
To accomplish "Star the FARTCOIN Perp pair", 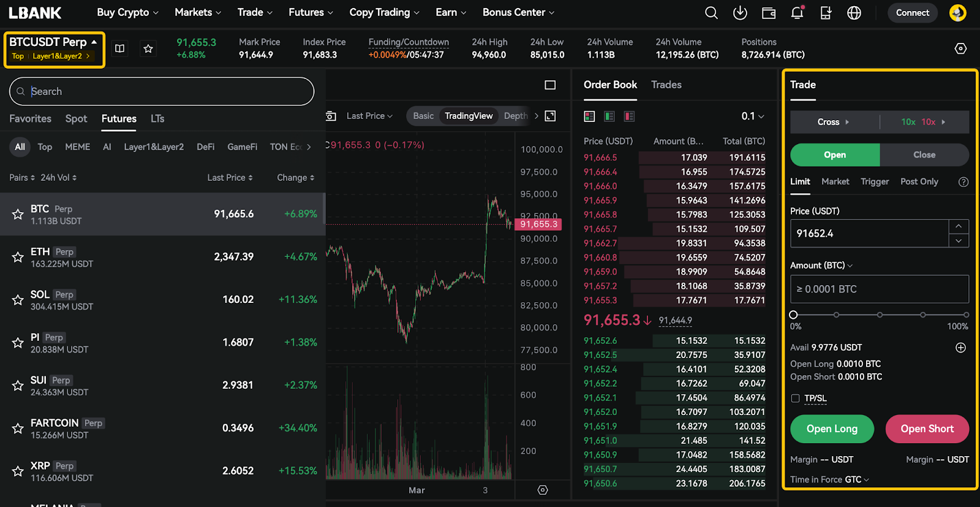I will [x=18, y=429].
